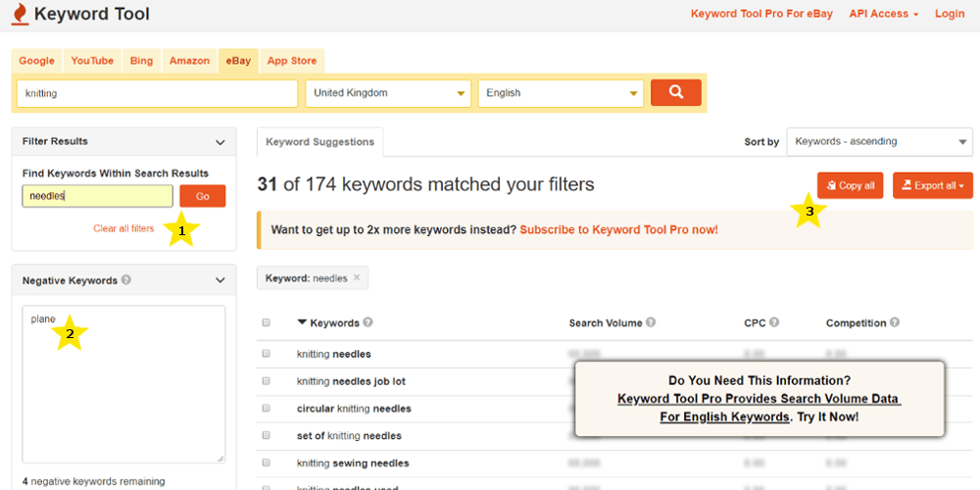The height and width of the screenshot is (490, 980).
Task: Open the Keyword Tool Pro For eBay link
Action: click(x=761, y=14)
